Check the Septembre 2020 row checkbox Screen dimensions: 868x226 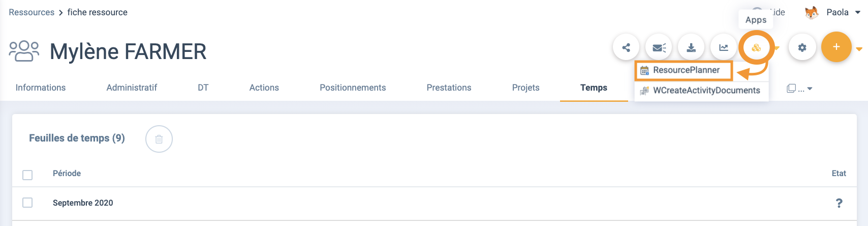27,203
